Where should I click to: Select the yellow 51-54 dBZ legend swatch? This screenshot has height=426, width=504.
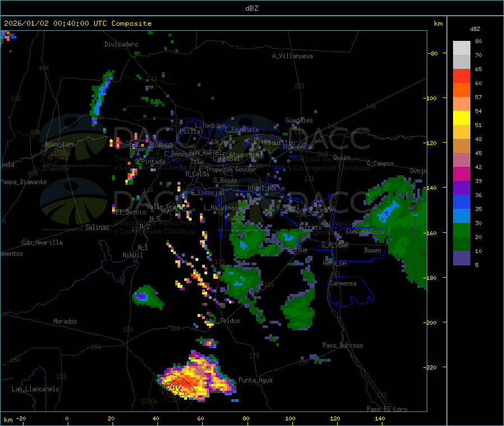[461, 118]
